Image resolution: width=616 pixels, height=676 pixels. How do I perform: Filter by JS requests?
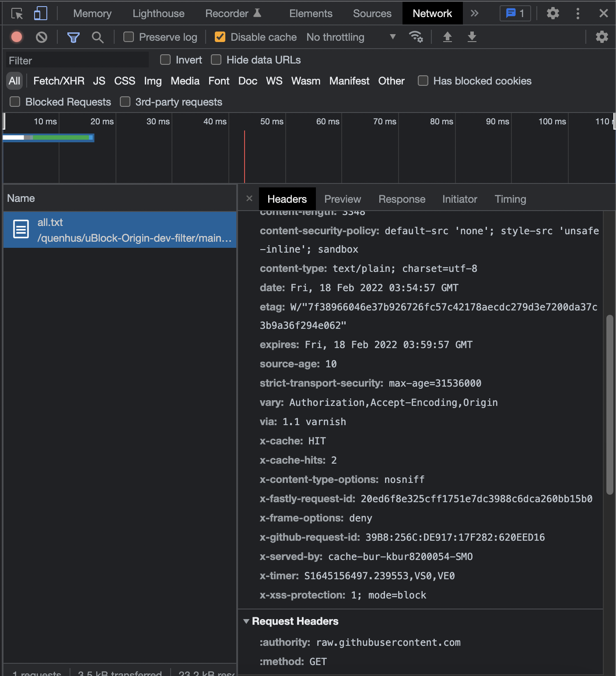(99, 81)
